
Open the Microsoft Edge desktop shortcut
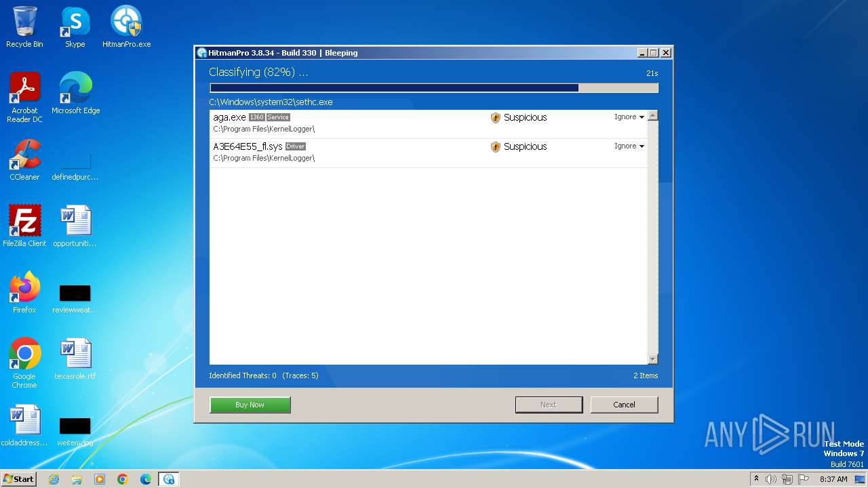tap(75, 93)
